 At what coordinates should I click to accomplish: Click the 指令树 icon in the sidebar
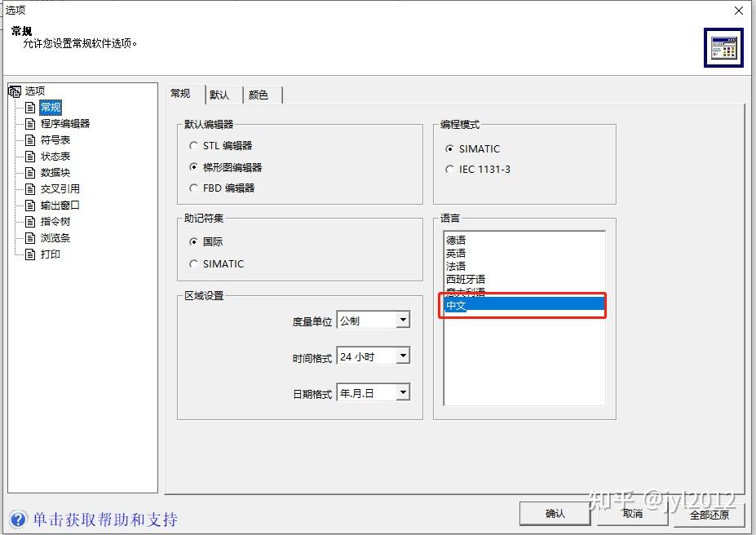pyautogui.click(x=29, y=221)
